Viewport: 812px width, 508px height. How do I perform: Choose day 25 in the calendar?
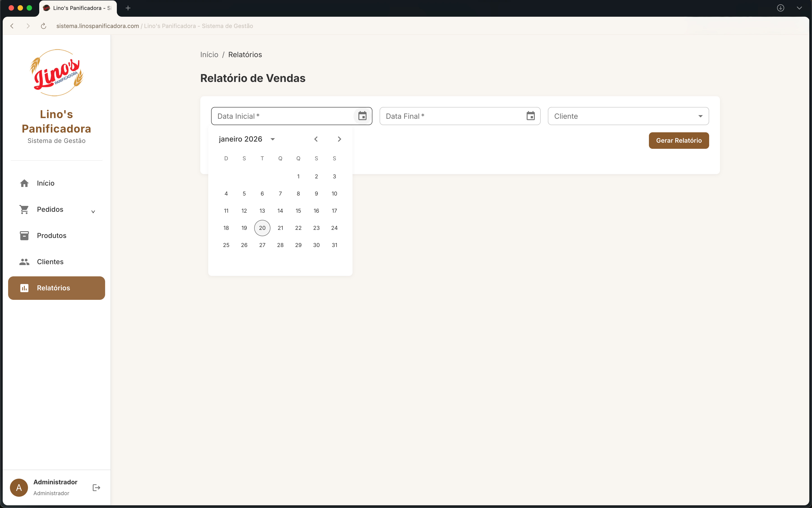point(226,245)
